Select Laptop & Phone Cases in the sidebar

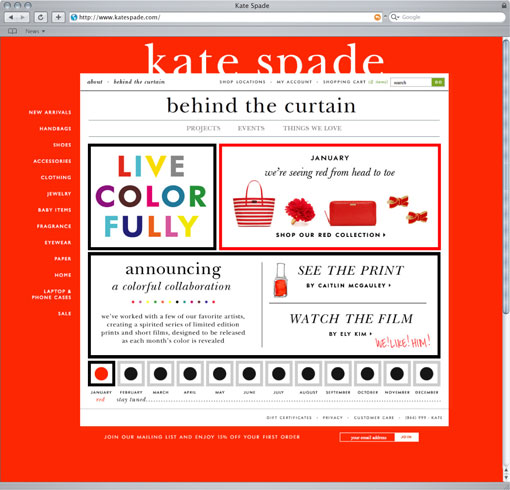coord(52,294)
